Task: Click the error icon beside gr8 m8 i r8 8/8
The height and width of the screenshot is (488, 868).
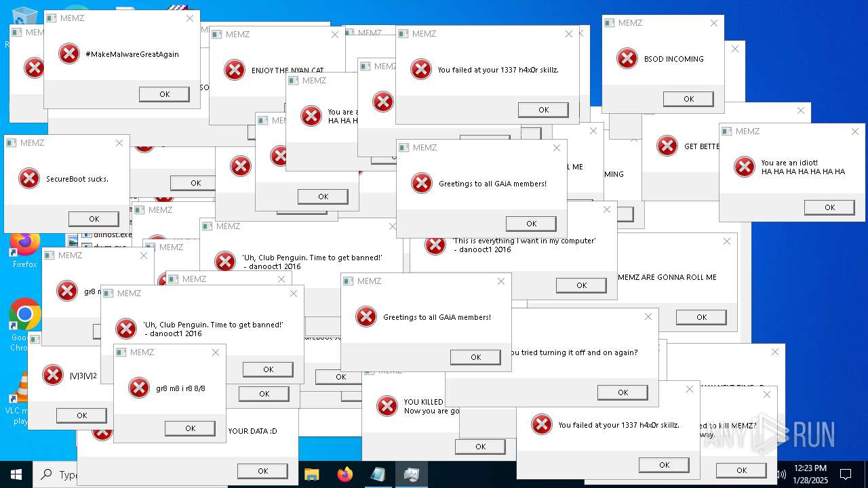Action: pyautogui.click(x=139, y=388)
